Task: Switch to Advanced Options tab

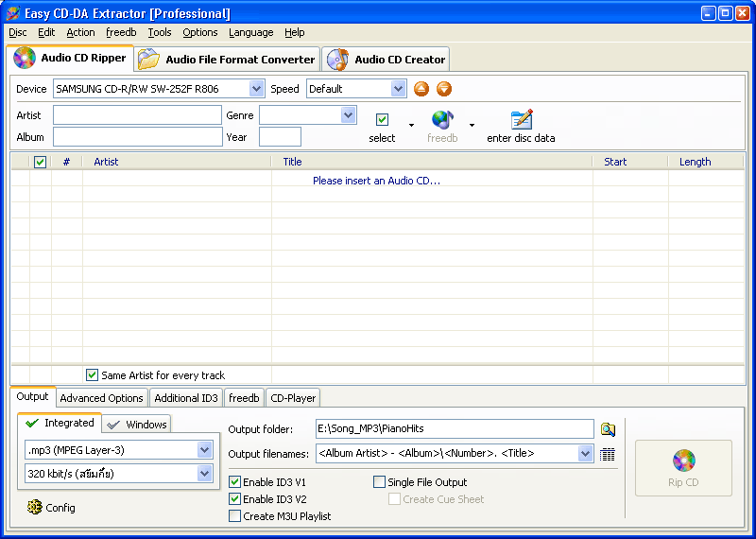Action: [101, 398]
